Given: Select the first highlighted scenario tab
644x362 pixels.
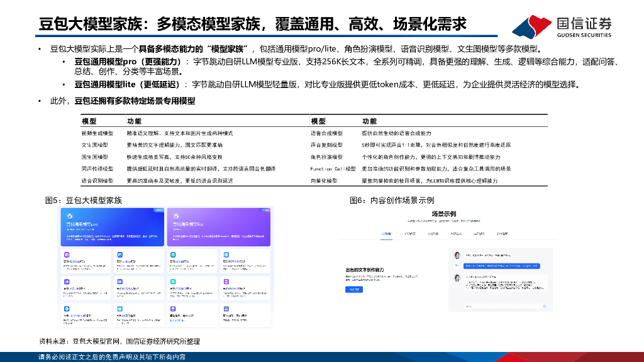Looking at the screenshot, I should tap(386, 233).
